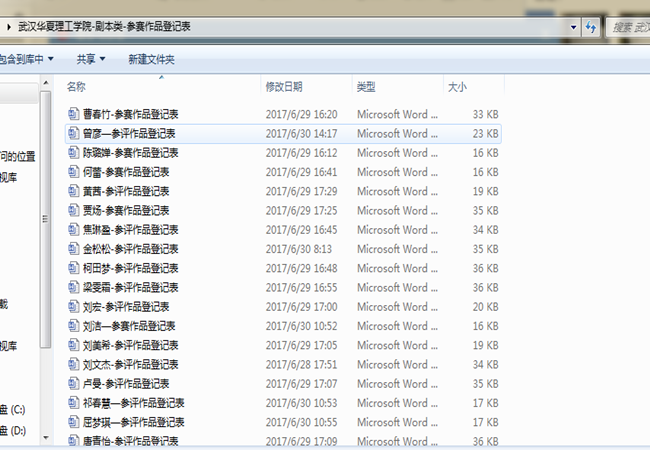Click the Word icon beside 焦琳盈-参评作品登记表
This screenshot has height=450, width=650.
[73, 230]
